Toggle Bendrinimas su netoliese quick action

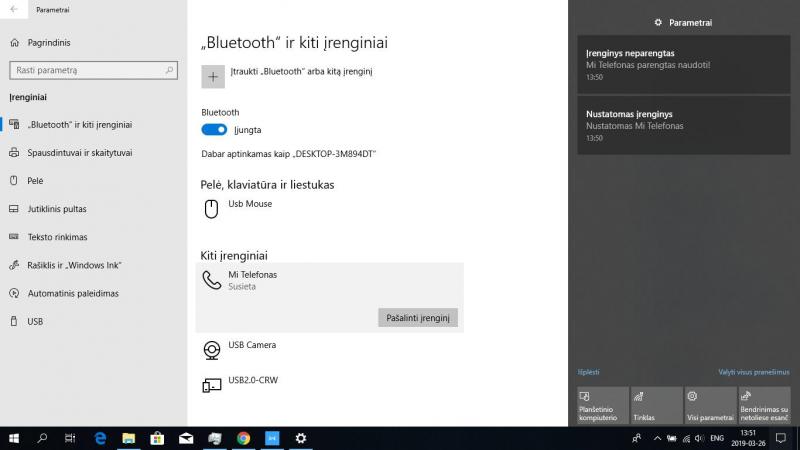(x=764, y=406)
